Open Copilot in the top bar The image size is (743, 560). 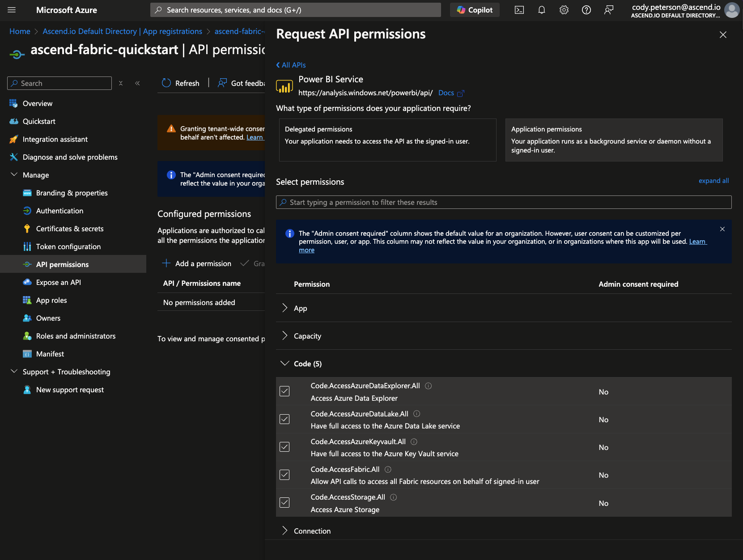point(475,10)
